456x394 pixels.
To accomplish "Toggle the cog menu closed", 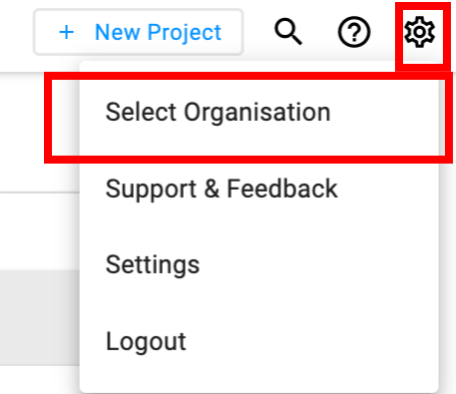I will pos(419,32).
